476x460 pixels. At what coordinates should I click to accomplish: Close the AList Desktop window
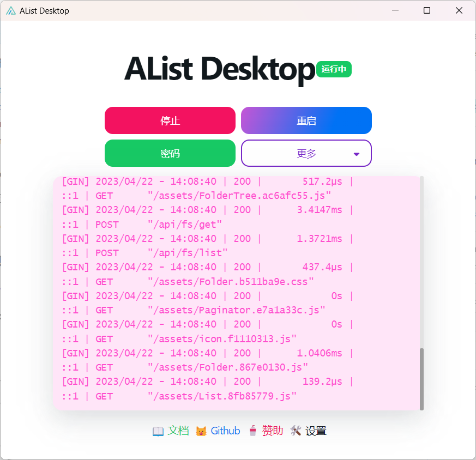(x=459, y=10)
